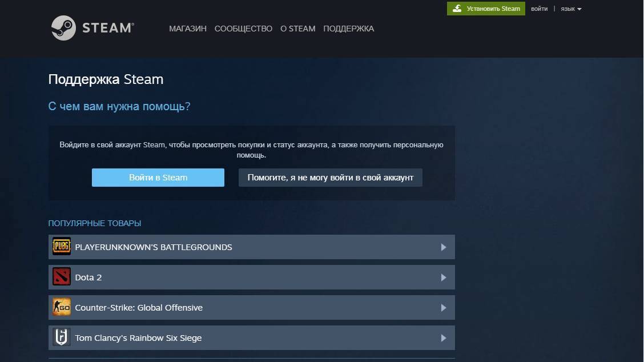The width and height of the screenshot is (644, 362).
Task: Go to the О STEAM page
Action: [297, 29]
